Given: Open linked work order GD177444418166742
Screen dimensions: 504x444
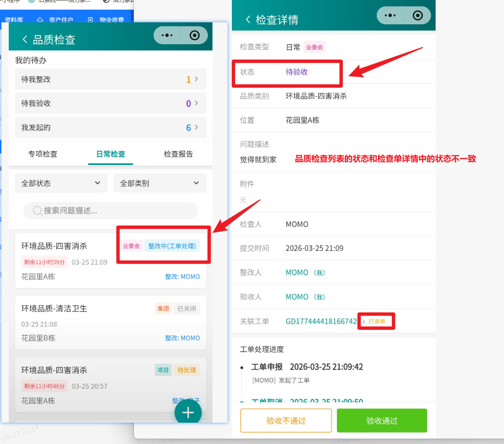Looking at the screenshot, I should click(321, 321).
